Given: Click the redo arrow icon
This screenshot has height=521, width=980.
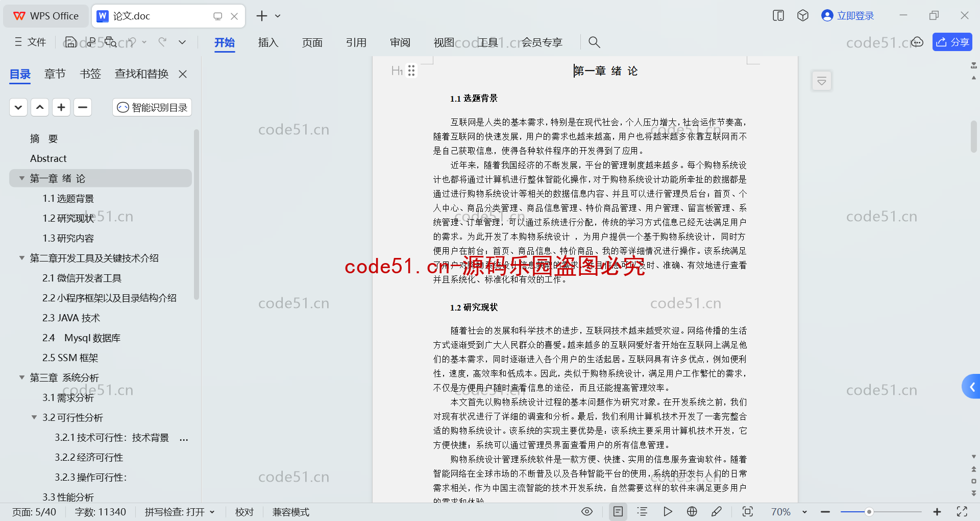Looking at the screenshot, I should coord(162,42).
